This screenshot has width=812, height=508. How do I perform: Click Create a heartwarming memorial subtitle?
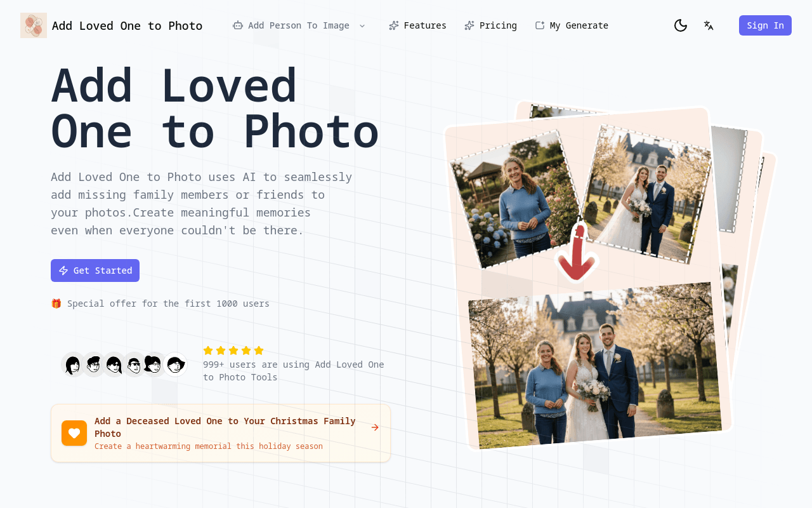pyautogui.click(x=209, y=446)
